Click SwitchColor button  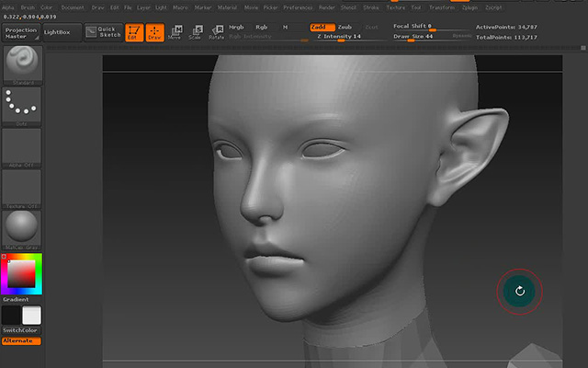[x=20, y=330]
